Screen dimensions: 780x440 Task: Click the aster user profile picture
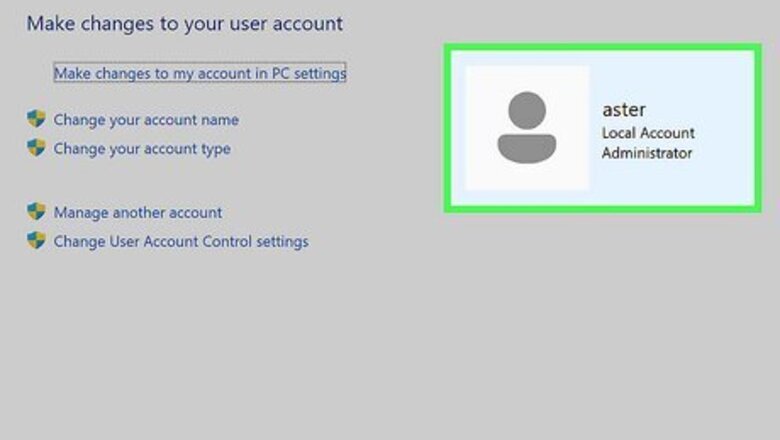[527, 128]
